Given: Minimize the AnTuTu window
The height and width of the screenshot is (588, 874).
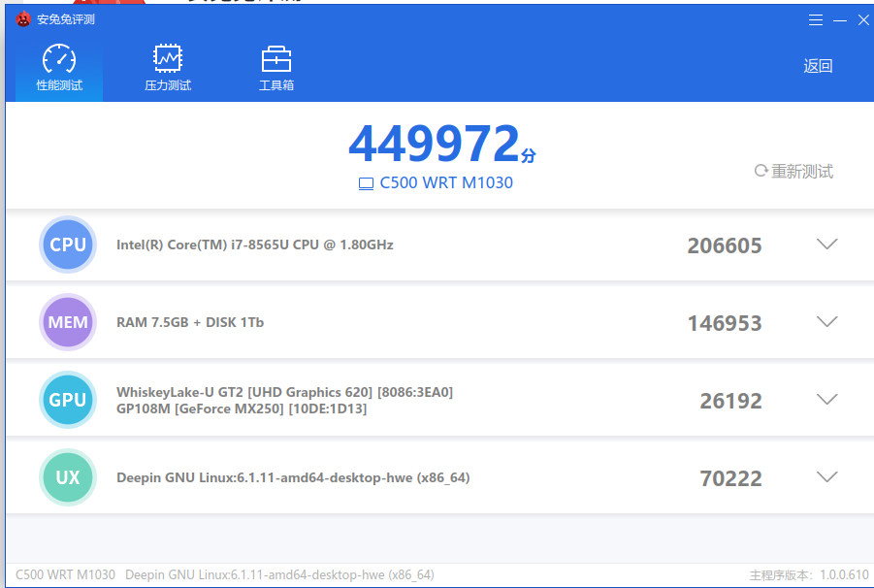Looking at the screenshot, I should click(x=840, y=20).
